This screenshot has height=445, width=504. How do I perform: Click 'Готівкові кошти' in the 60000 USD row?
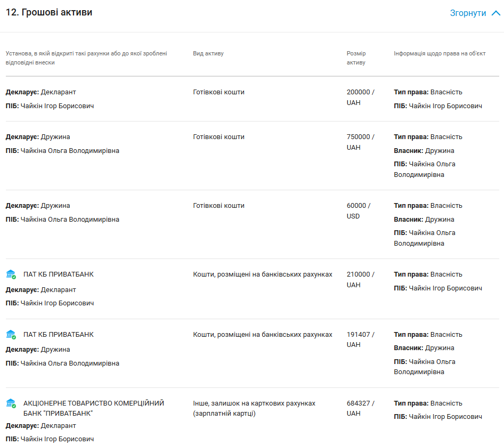219,206
